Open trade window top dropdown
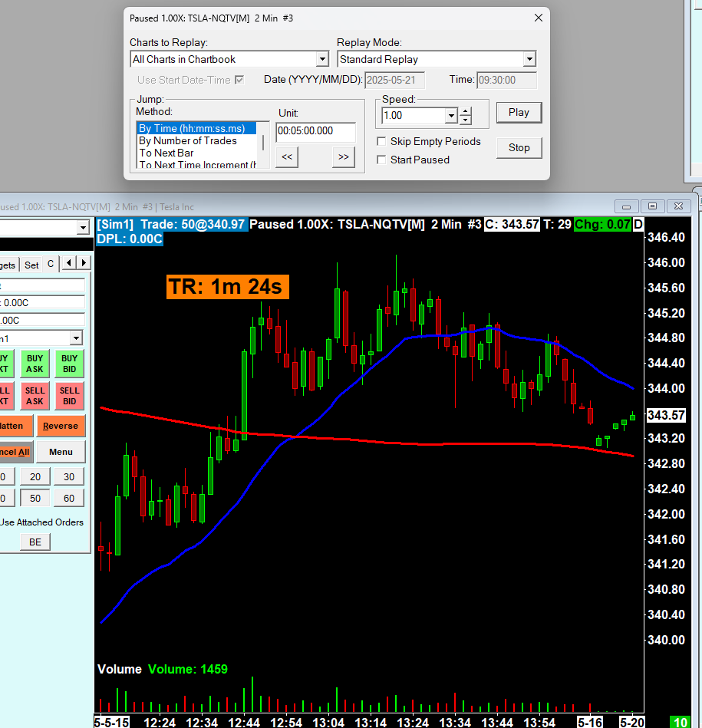This screenshot has width=702, height=728. coord(83,228)
